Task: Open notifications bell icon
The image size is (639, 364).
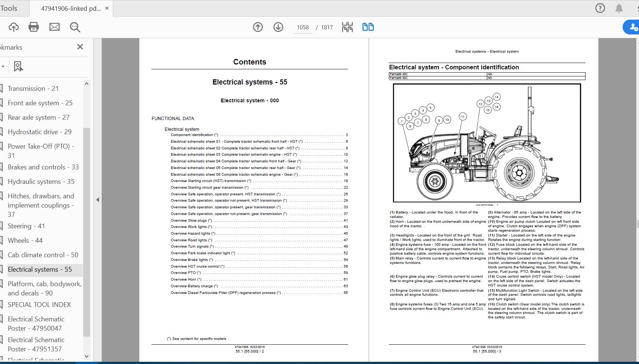Action: click(619, 8)
